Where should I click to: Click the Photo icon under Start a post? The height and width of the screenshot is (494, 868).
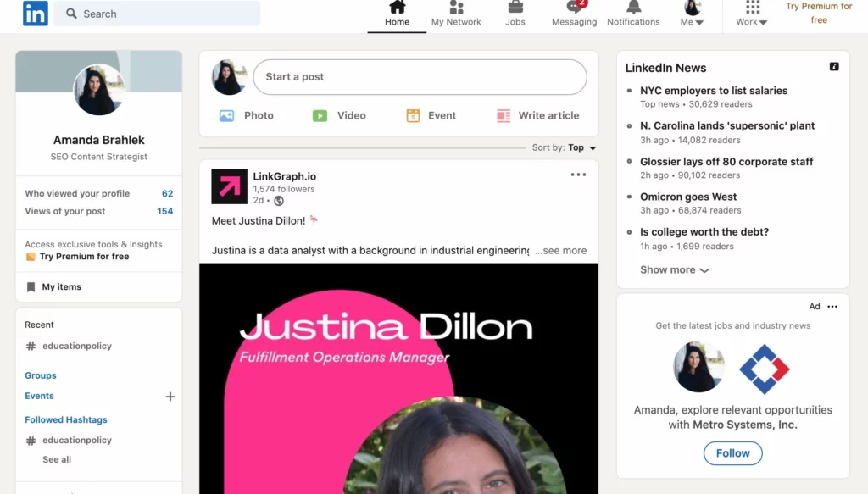pos(226,116)
